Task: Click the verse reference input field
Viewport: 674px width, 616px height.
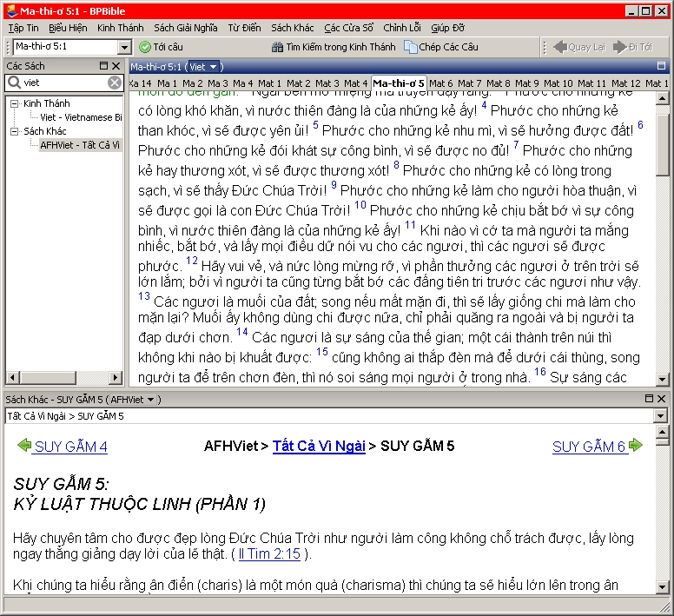Action: pyautogui.click(x=66, y=47)
